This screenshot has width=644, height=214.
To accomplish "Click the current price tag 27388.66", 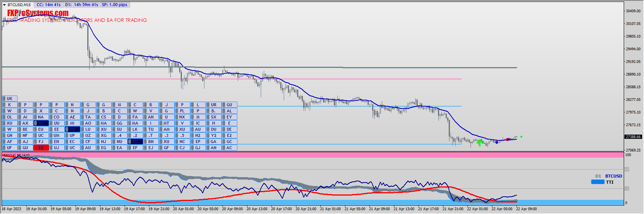I will 633,137.
